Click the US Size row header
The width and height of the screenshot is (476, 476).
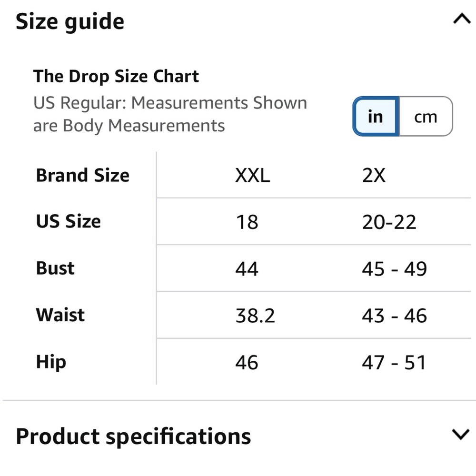coord(68,221)
